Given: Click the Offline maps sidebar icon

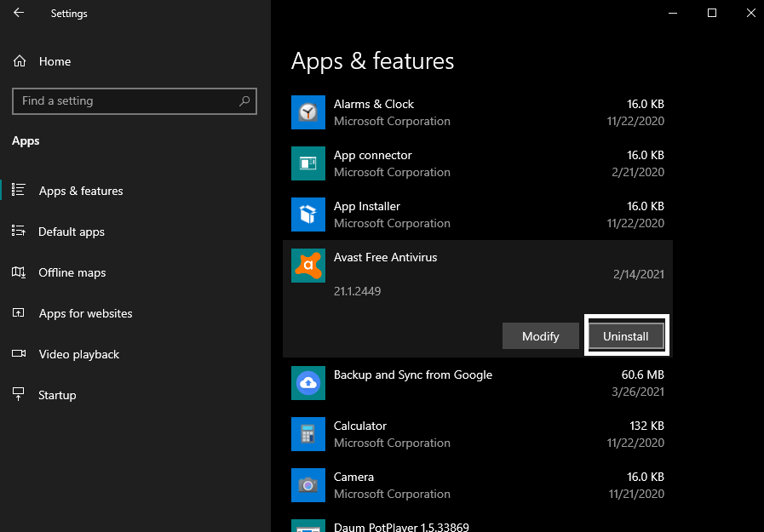Looking at the screenshot, I should 19,272.
